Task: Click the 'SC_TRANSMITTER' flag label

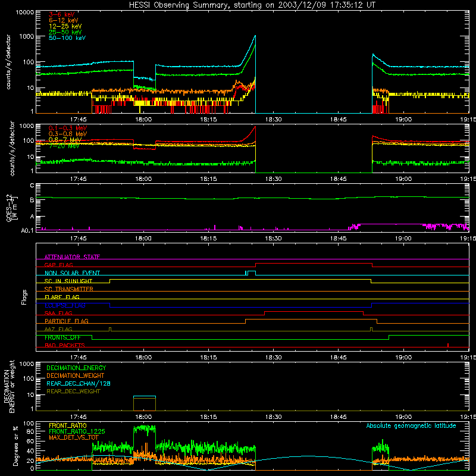Action: click(x=69, y=289)
